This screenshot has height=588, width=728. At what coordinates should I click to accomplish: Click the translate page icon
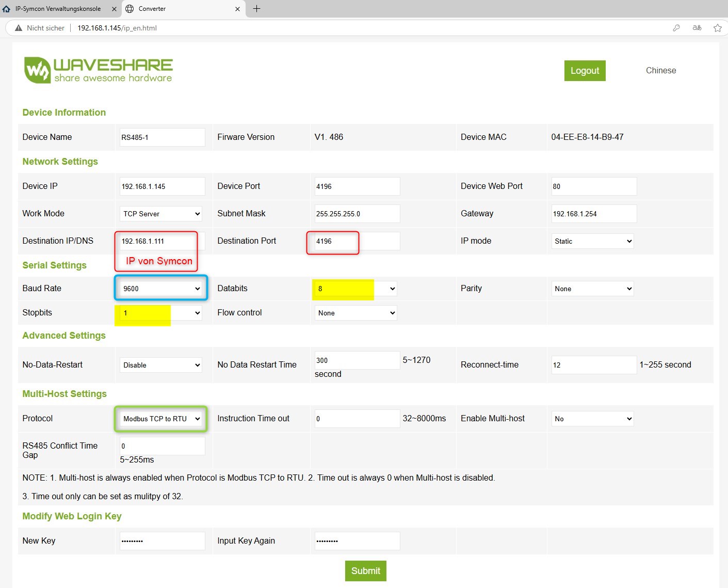point(697,28)
